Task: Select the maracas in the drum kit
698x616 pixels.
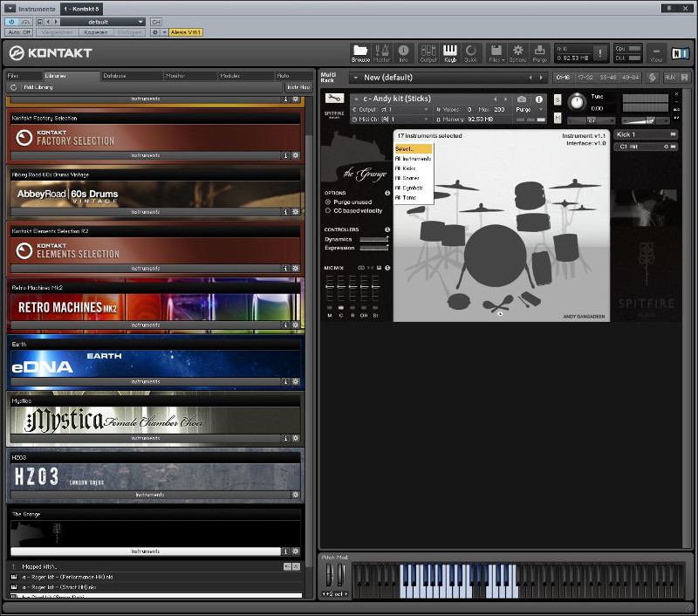Action: pos(498,303)
